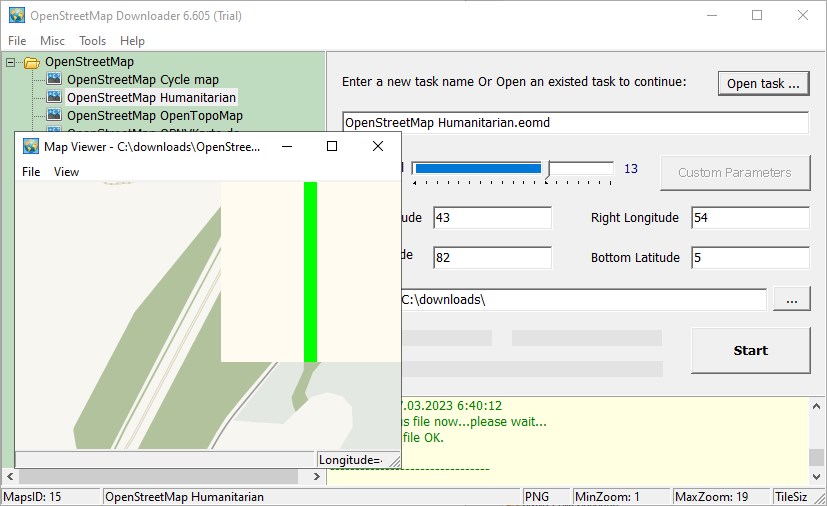Click the Start button

pyautogui.click(x=751, y=350)
